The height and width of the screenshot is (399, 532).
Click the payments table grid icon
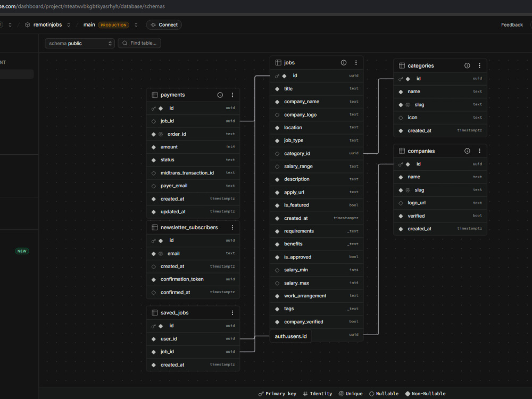pos(155,95)
